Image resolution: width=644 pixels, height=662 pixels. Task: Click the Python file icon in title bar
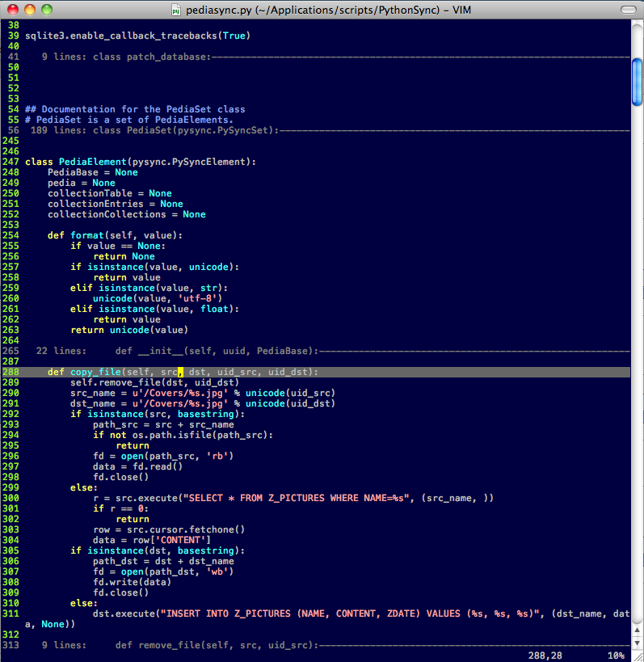[176, 10]
